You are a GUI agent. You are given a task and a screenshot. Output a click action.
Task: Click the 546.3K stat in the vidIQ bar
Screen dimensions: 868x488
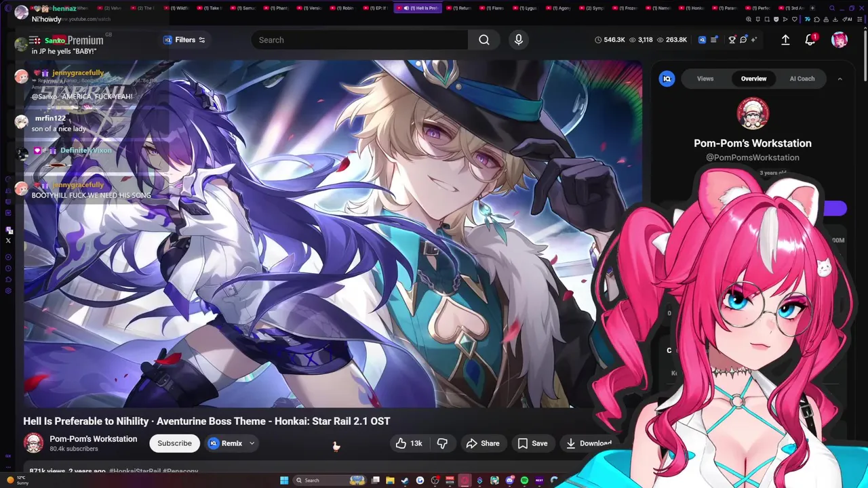610,40
